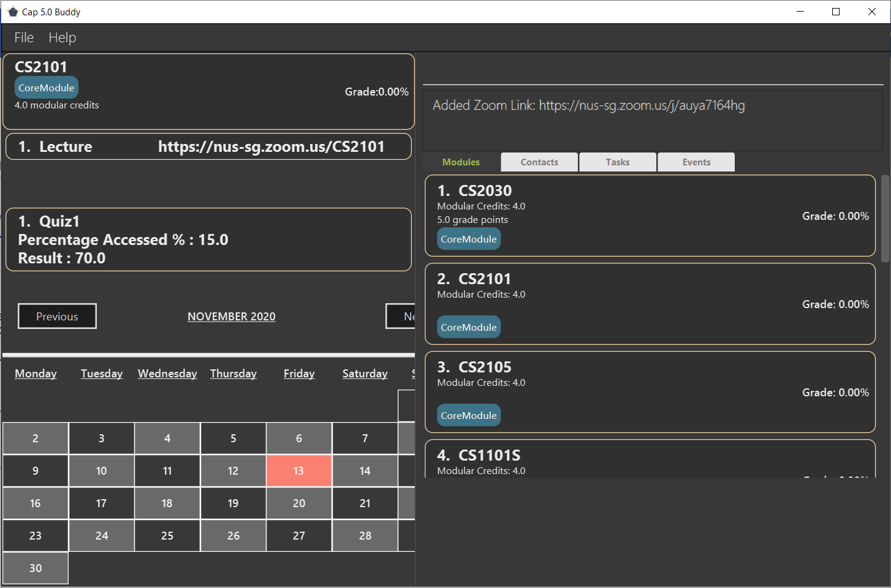891x588 pixels.
Task: Select day 24 on calendar
Action: pyautogui.click(x=102, y=535)
